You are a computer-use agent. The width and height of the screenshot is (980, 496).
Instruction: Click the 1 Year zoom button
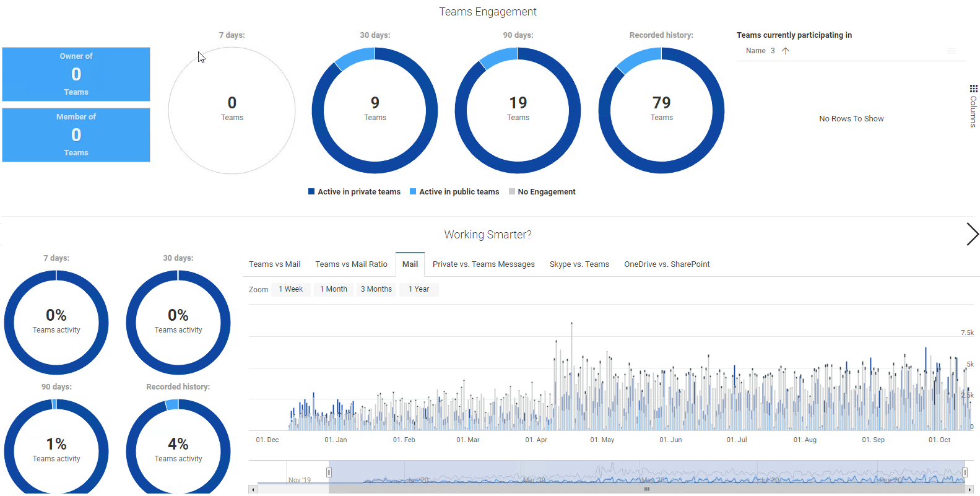pos(418,289)
